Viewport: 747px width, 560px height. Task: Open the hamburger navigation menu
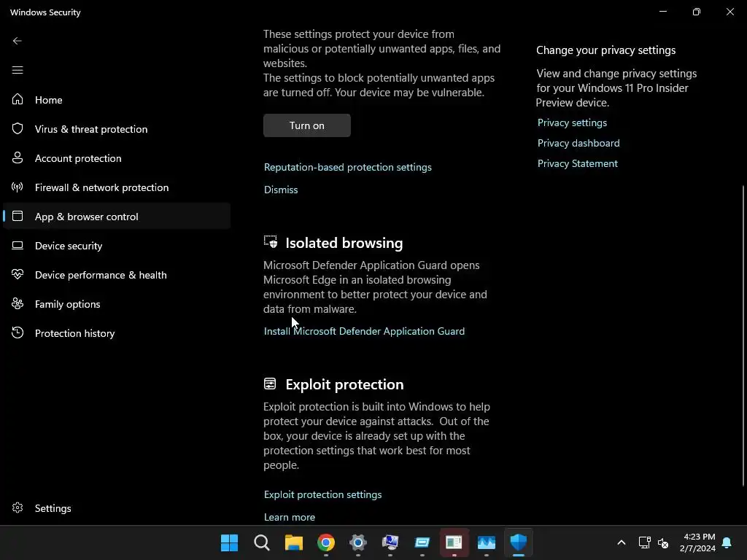(x=18, y=70)
